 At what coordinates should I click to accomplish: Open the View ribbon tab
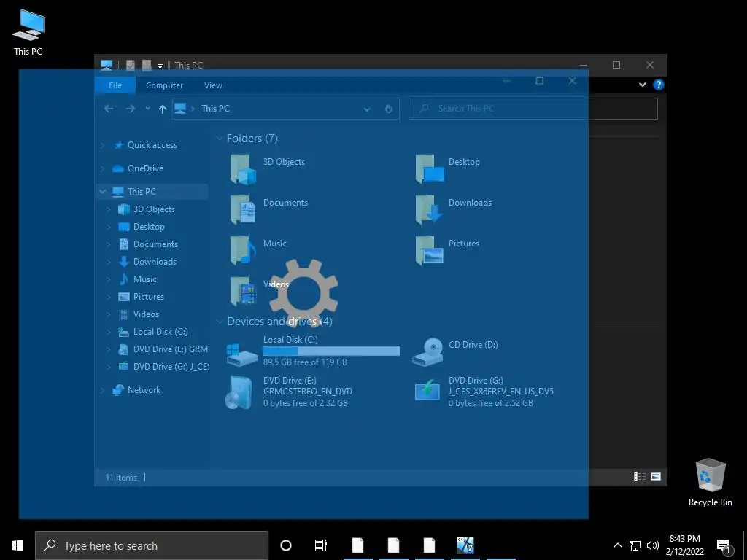pos(214,85)
